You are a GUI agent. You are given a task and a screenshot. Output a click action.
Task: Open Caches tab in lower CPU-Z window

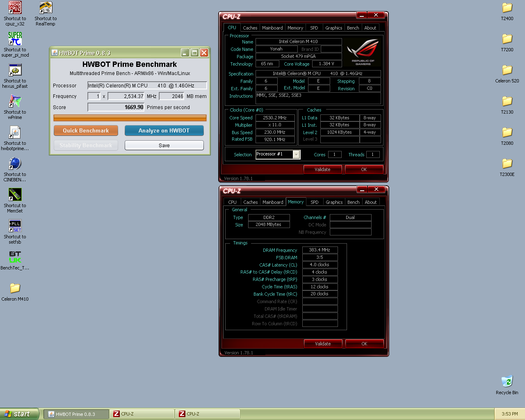click(x=250, y=202)
